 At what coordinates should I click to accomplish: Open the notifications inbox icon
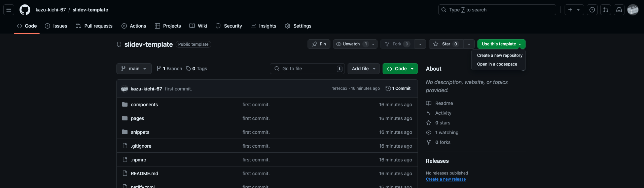tap(619, 10)
